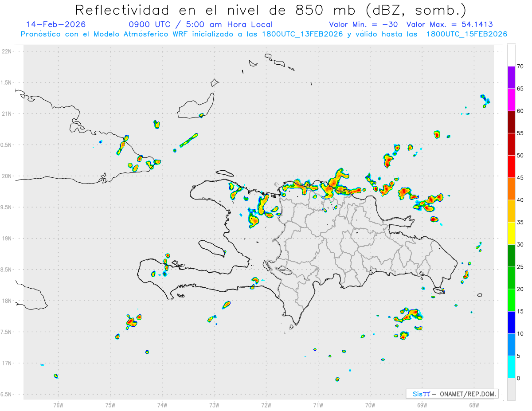The image size is (532, 411).
Task: Click the '18N' latitude axis label
Action: point(8,301)
